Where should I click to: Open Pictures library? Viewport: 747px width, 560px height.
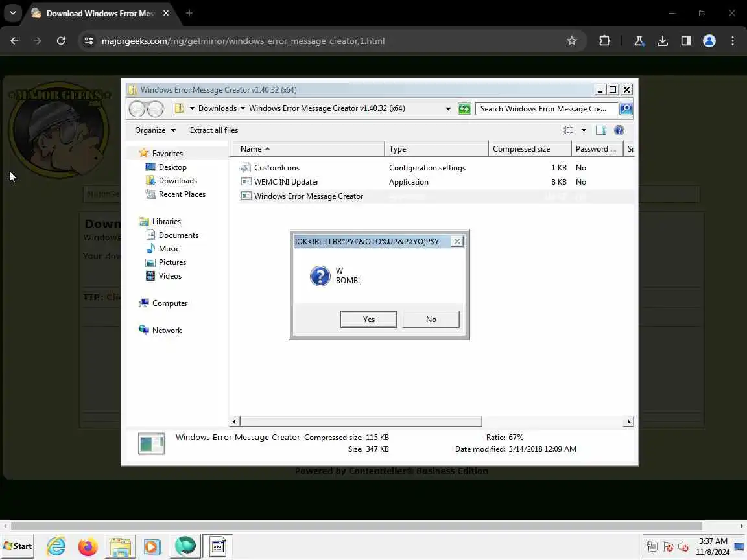pos(172,262)
